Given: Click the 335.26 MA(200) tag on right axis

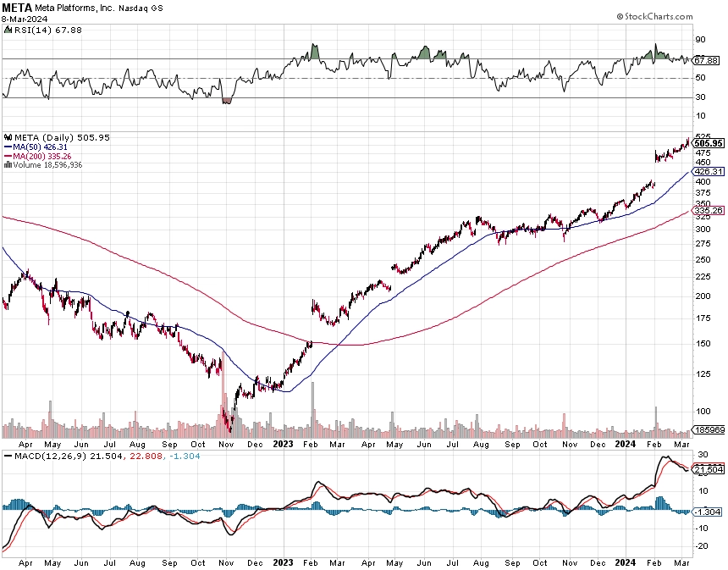Looking at the screenshot, I should click(708, 210).
